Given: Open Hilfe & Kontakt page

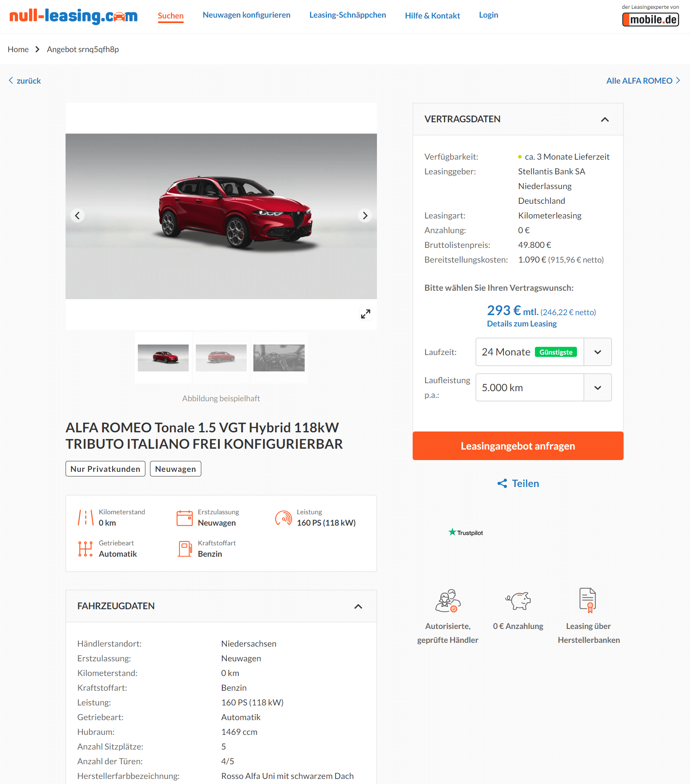Looking at the screenshot, I should tap(432, 16).
